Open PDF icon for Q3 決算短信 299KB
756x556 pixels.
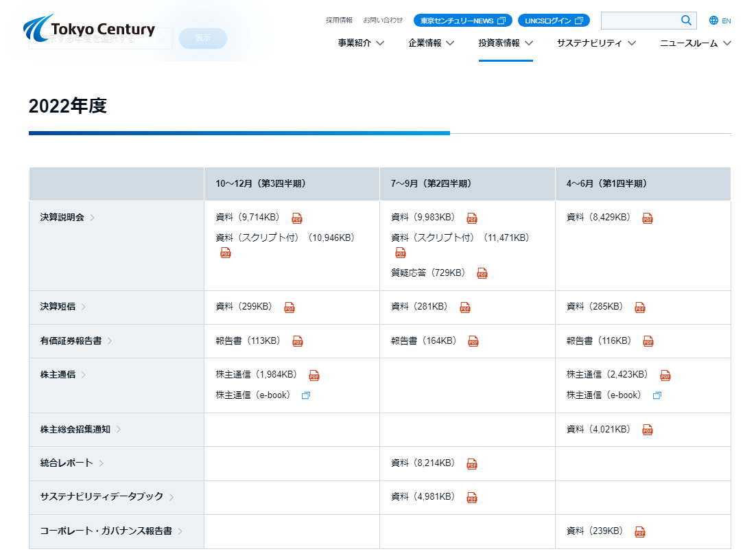pyautogui.click(x=290, y=308)
